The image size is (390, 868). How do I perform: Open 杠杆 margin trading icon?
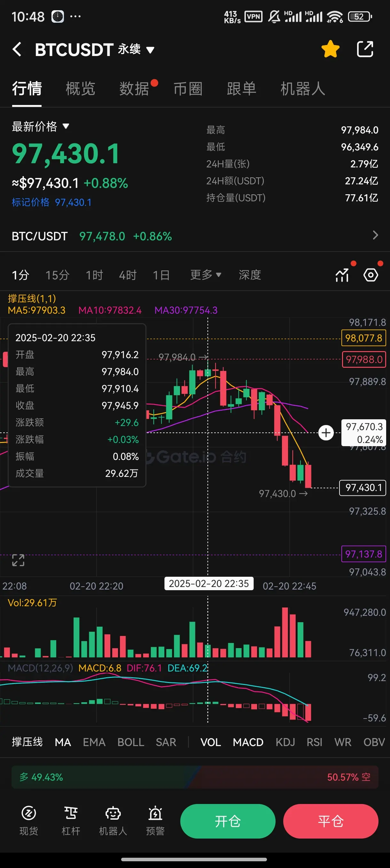(x=71, y=821)
